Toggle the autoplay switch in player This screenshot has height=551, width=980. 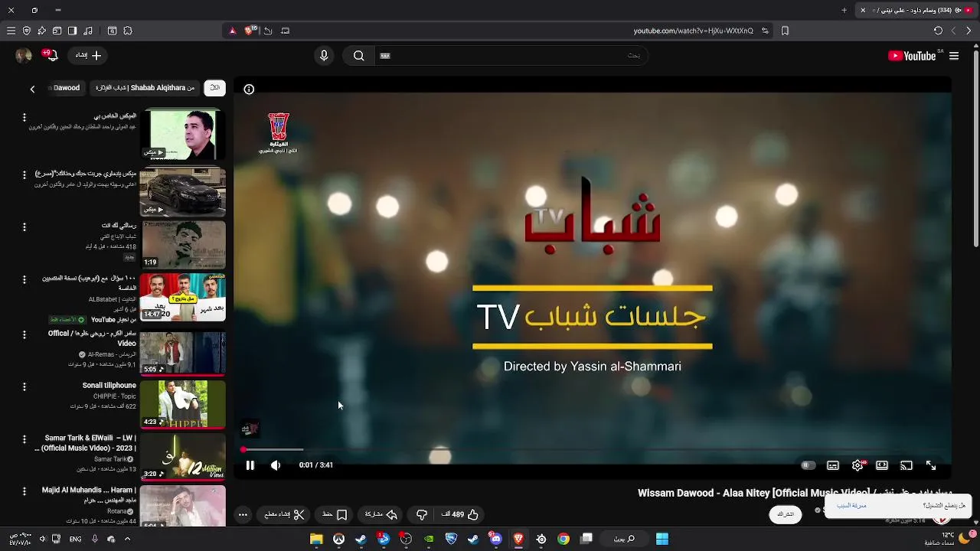coord(808,465)
